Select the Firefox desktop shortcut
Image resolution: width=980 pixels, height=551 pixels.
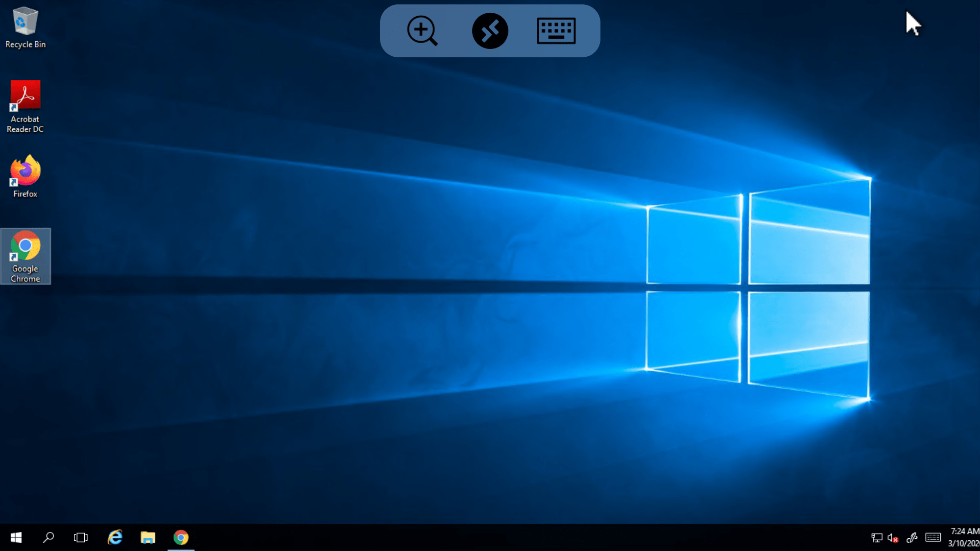pos(25,176)
